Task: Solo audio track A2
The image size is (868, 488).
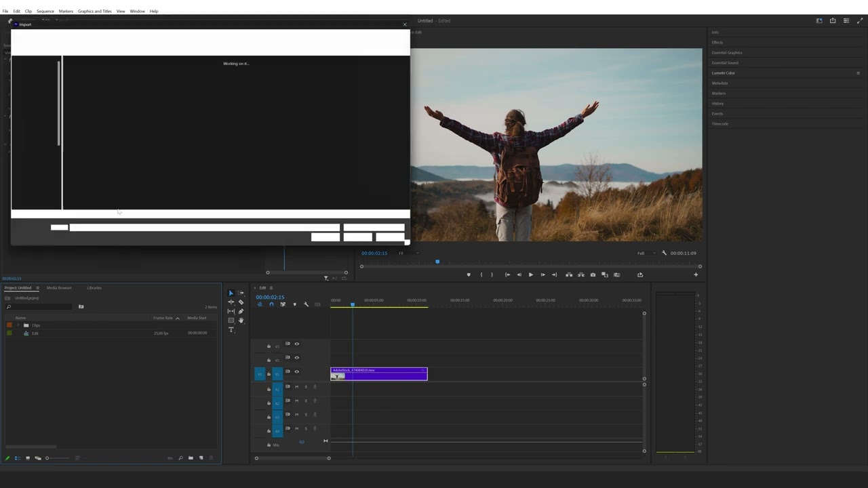Action: tap(306, 401)
